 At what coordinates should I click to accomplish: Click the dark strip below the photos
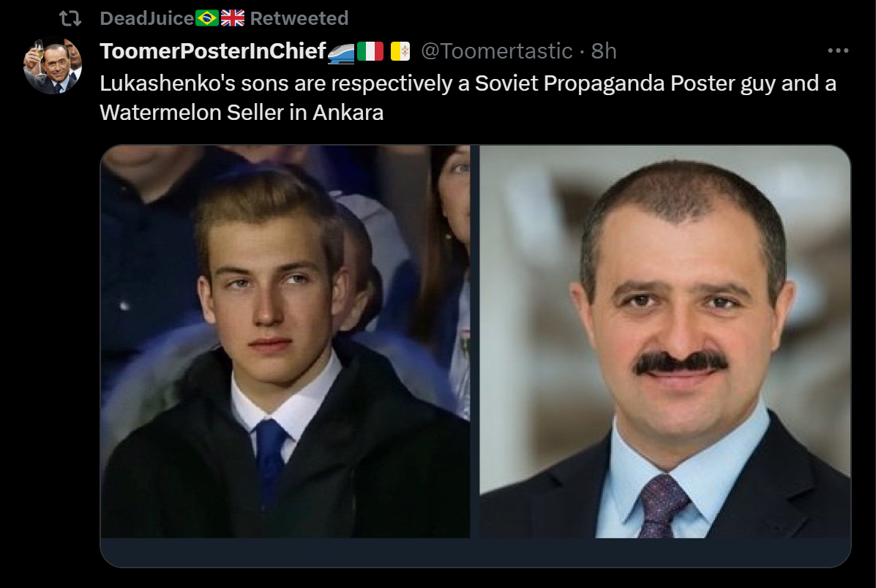(x=476, y=551)
